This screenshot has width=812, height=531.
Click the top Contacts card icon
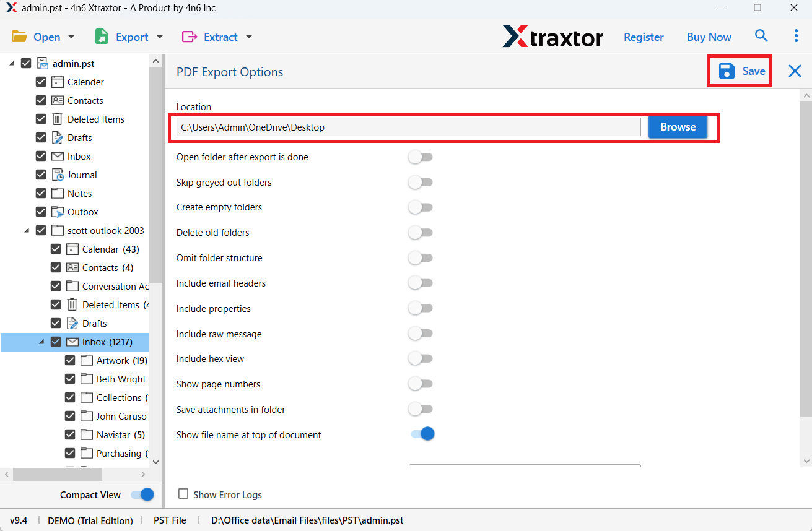[58, 100]
